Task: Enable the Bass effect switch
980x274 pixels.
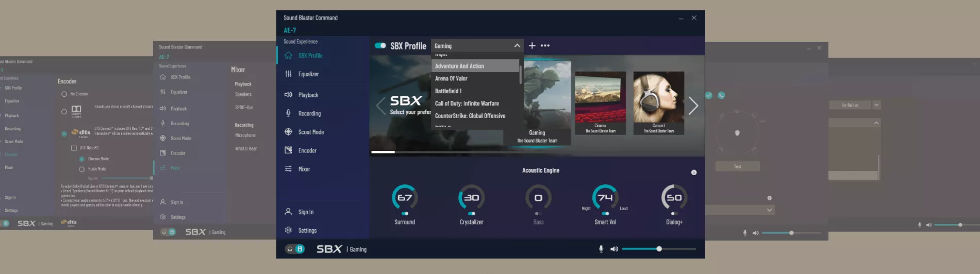Action: (538, 213)
